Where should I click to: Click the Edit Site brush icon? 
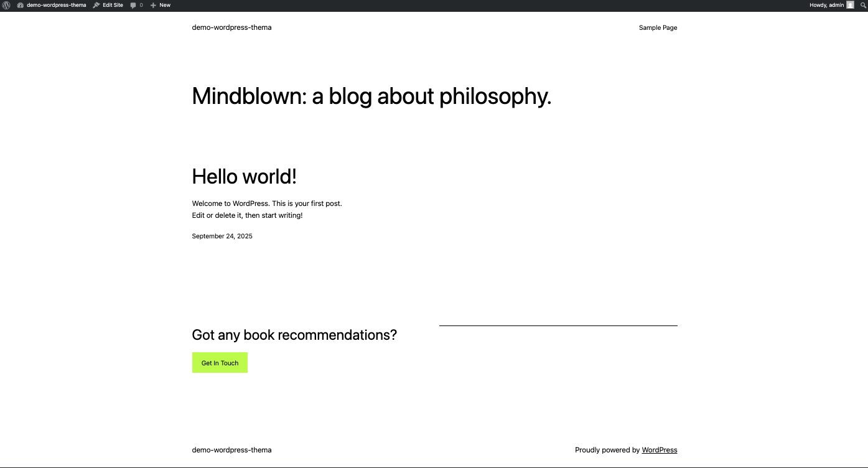click(x=96, y=5)
